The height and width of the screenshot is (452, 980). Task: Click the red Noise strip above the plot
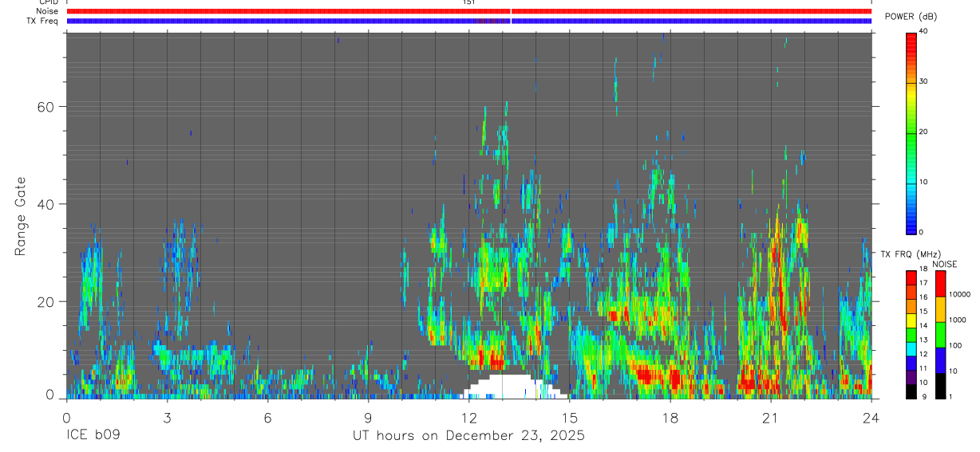(469, 11)
